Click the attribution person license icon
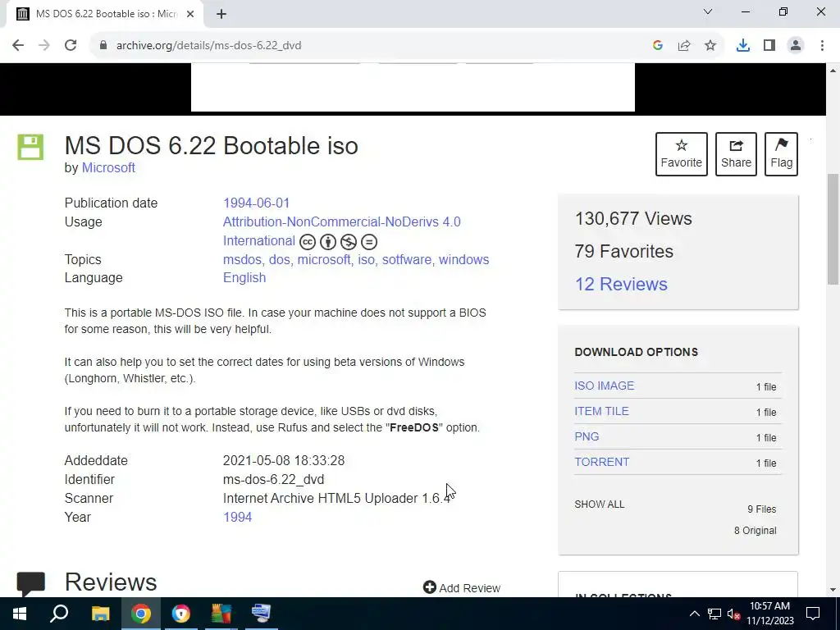Viewport: 840px width, 630px height. tap(328, 242)
